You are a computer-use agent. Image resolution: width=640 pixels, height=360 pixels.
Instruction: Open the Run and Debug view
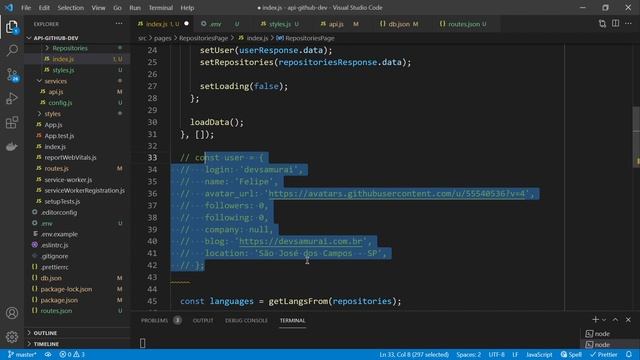pyautogui.click(x=12, y=98)
